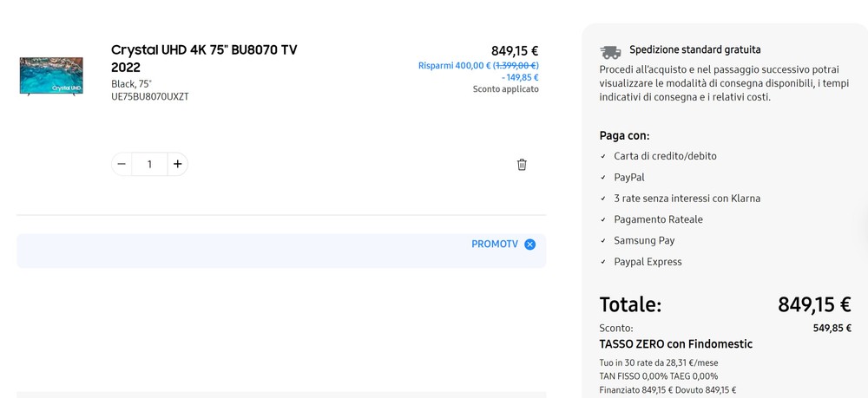Screen dimensions: 868x398
Task: Select the delivery truck icon
Action: 610,52
